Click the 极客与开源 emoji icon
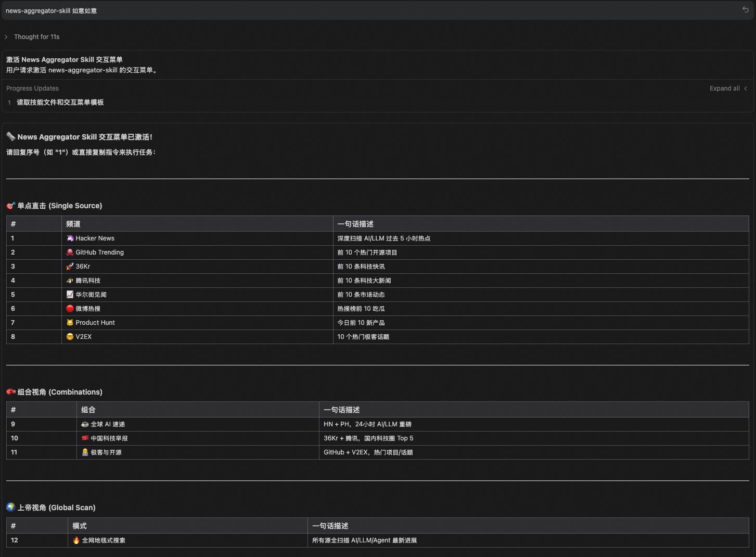 coord(85,452)
